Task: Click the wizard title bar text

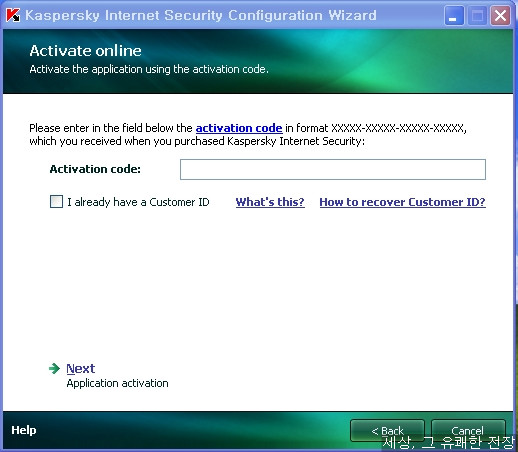Action: point(201,15)
